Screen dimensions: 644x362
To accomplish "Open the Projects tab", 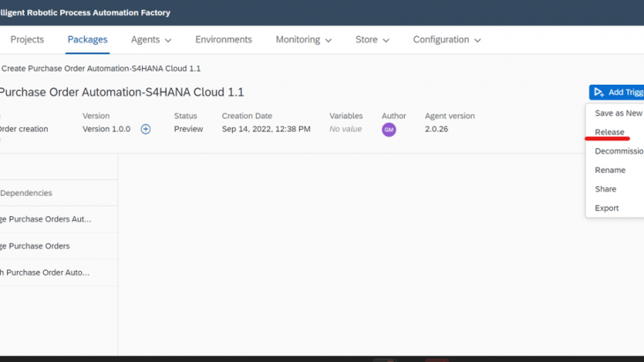I will click(27, 40).
